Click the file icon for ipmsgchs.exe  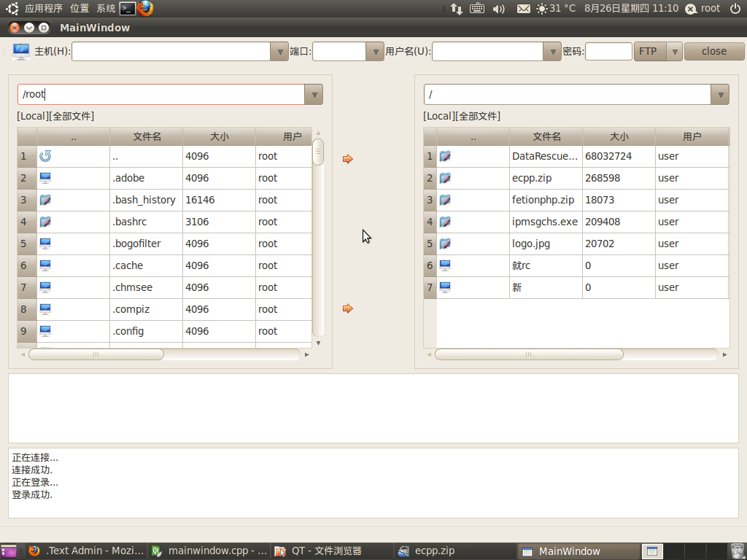[445, 222]
